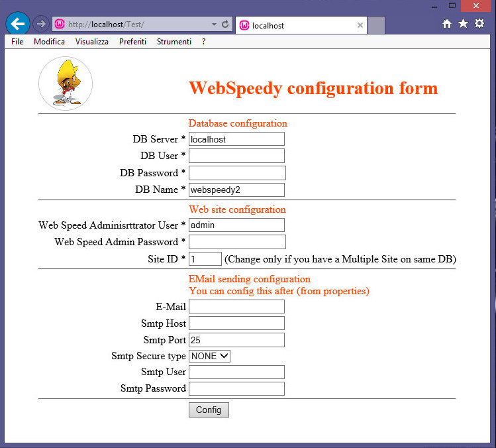Click the WebSpeedy configuration form heading
Image resolution: width=496 pixels, height=448 pixels.
pos(313,88)
